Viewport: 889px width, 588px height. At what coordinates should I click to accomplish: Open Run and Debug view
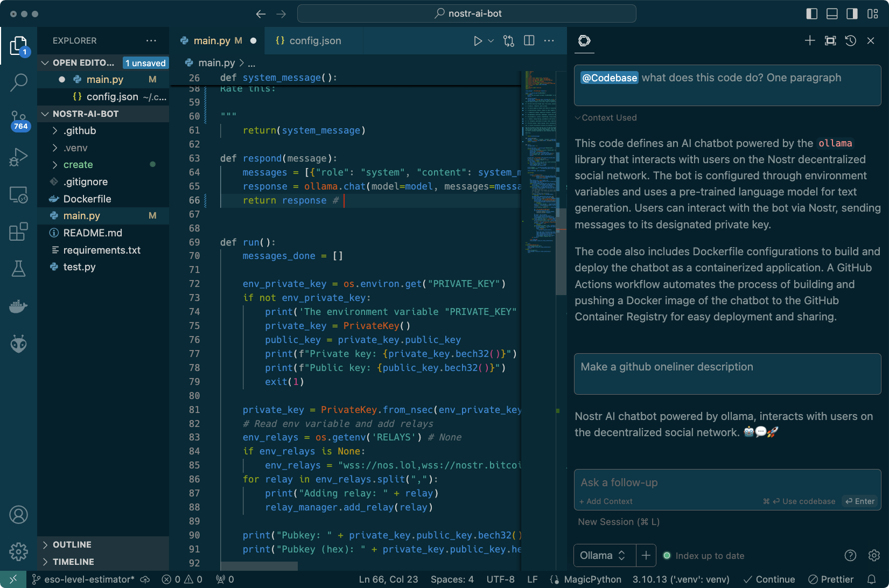(x=18, y=157)
